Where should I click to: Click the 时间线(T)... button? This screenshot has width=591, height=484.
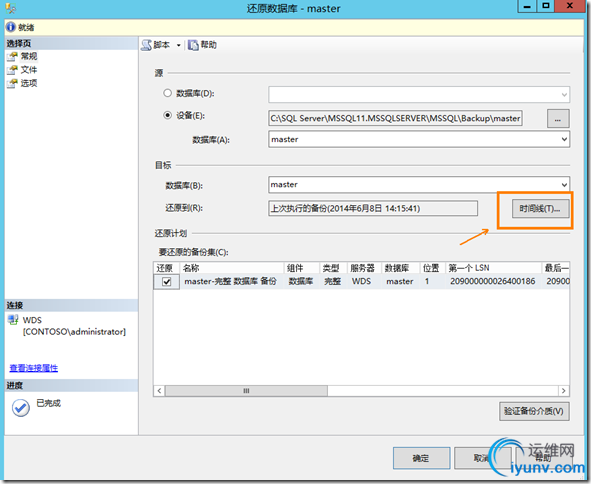click(x=540, y=208)
